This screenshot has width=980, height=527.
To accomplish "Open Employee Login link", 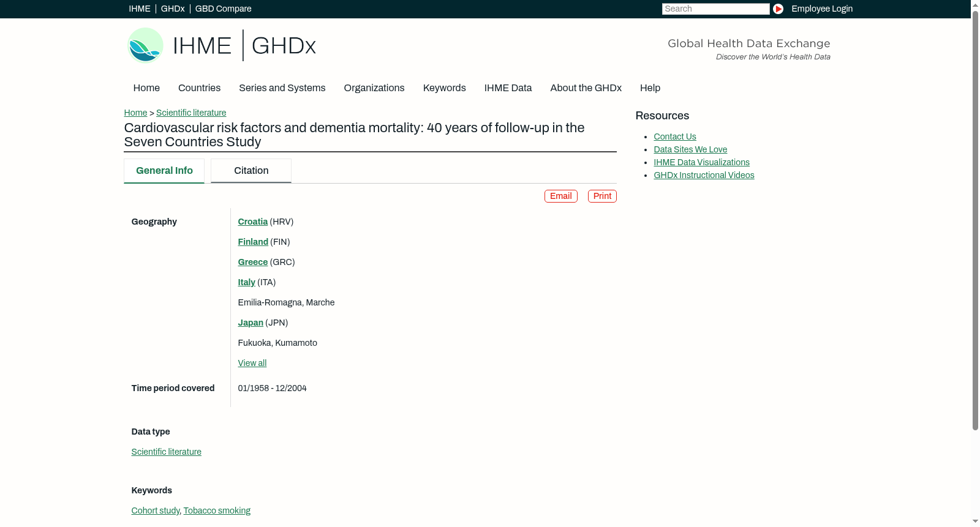I will 822,9.
